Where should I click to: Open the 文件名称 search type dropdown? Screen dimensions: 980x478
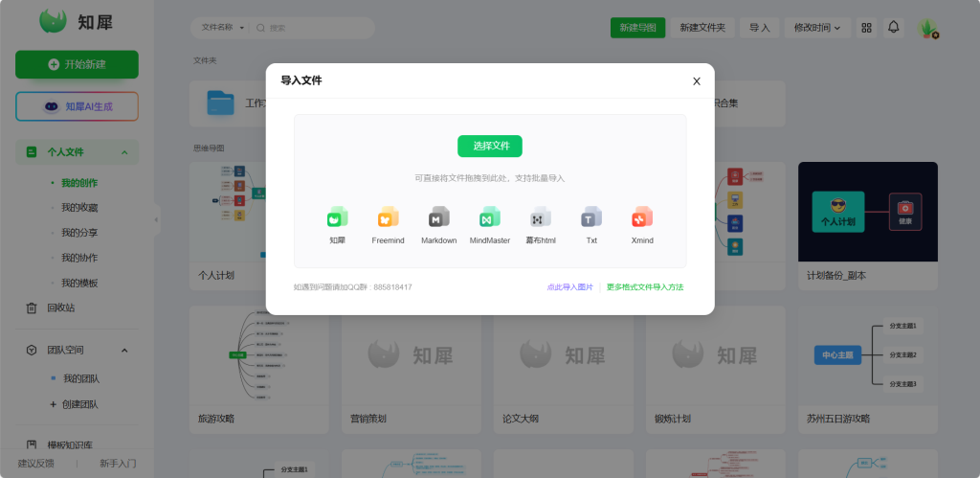[x=222, y=28]
